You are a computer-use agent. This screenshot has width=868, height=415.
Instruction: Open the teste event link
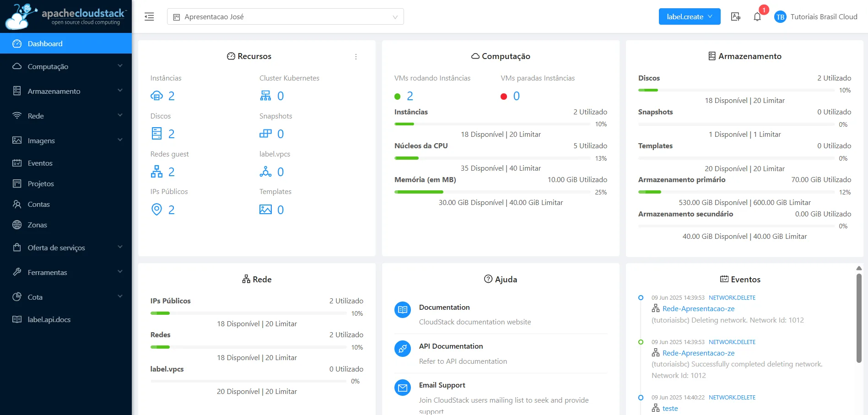670,409
